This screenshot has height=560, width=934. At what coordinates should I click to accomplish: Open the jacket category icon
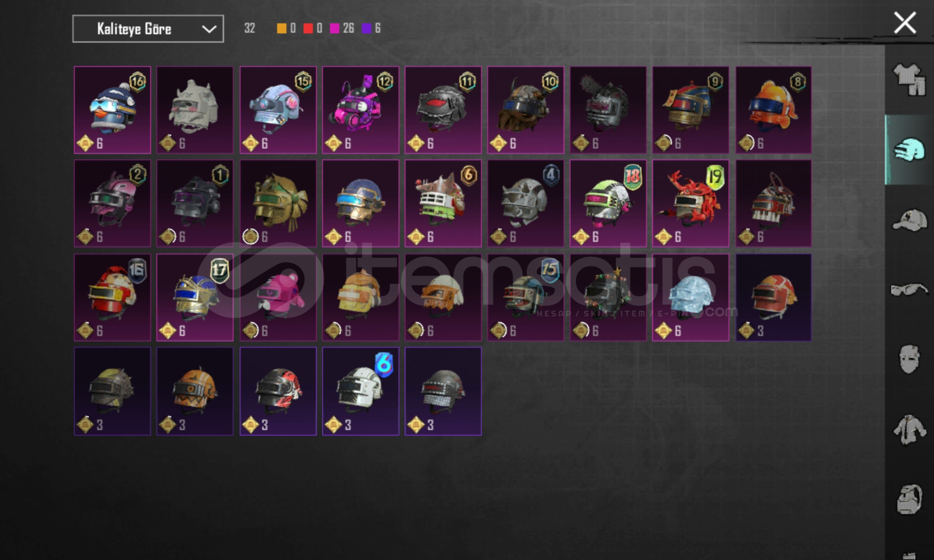coord(909,429)
